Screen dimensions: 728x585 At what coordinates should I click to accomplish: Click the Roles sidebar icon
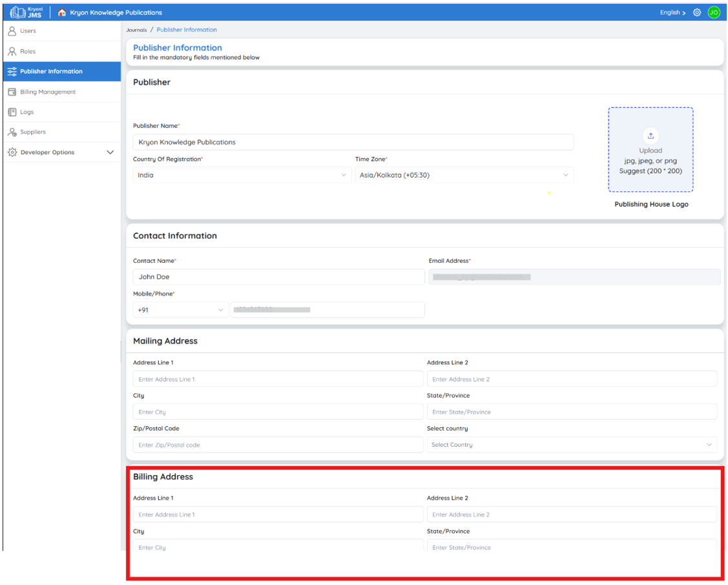(x=12, y=52)
